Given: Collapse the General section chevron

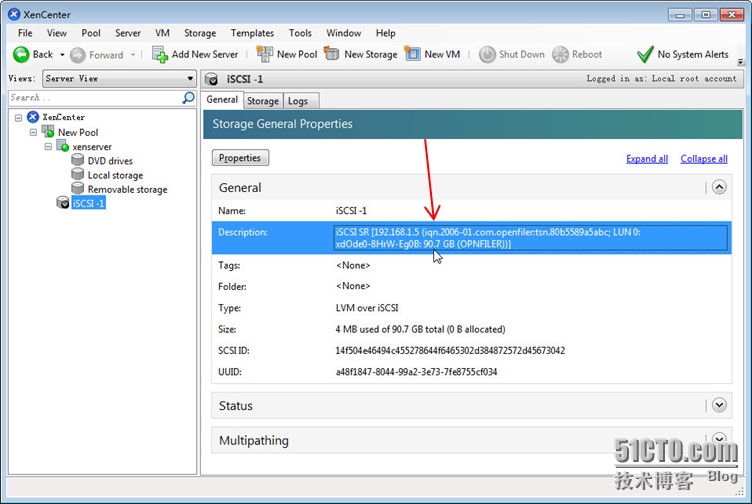Looking at the screenshot, I should [x=719, y=187].
